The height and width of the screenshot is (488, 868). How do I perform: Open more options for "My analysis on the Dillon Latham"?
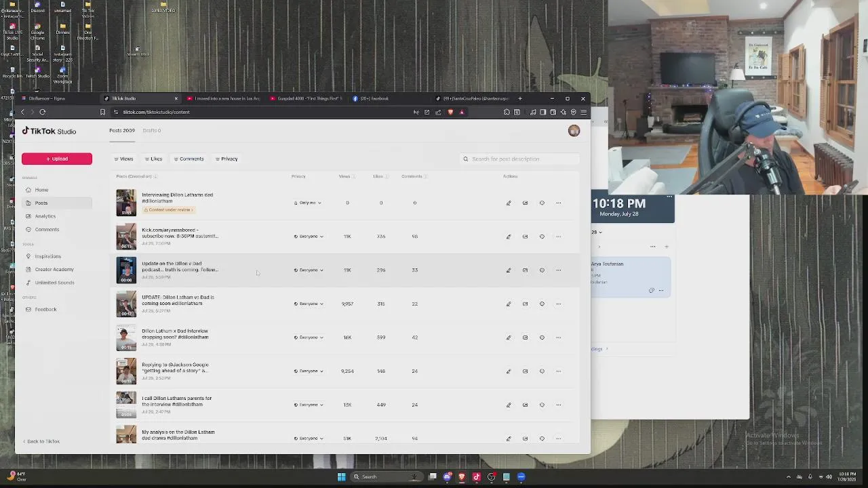point(558,439)
